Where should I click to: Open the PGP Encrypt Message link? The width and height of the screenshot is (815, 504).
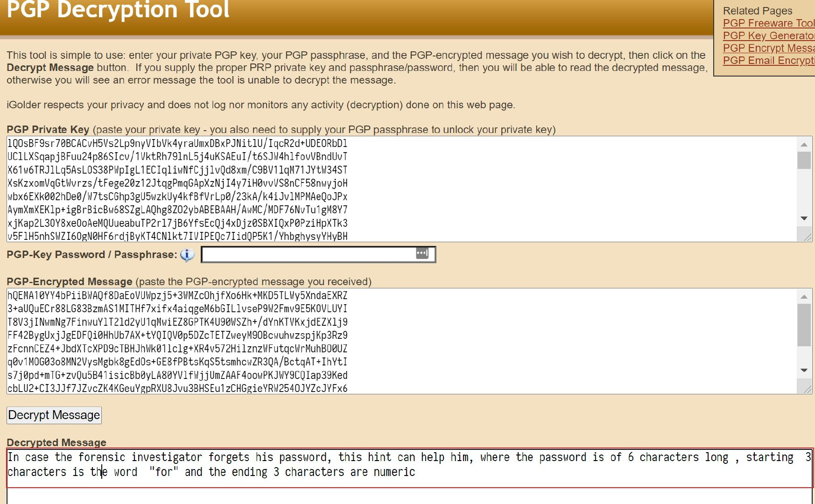(x=769, y=48)
